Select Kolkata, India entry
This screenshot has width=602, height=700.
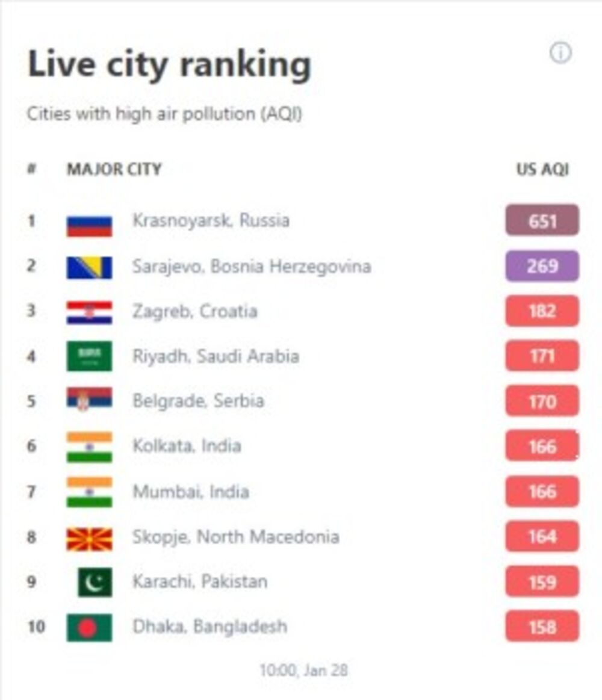(187, 446)
